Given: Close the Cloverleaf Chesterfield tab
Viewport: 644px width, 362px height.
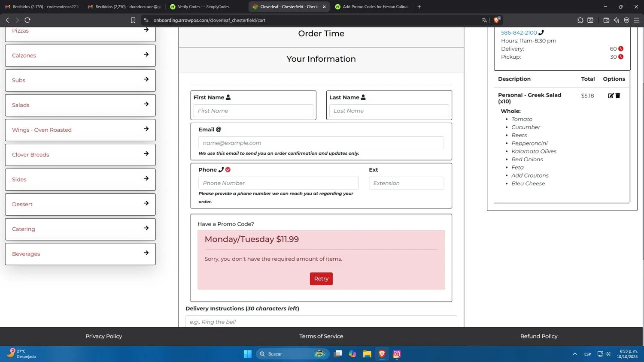Looking at the screenshot, I should 324,7.
